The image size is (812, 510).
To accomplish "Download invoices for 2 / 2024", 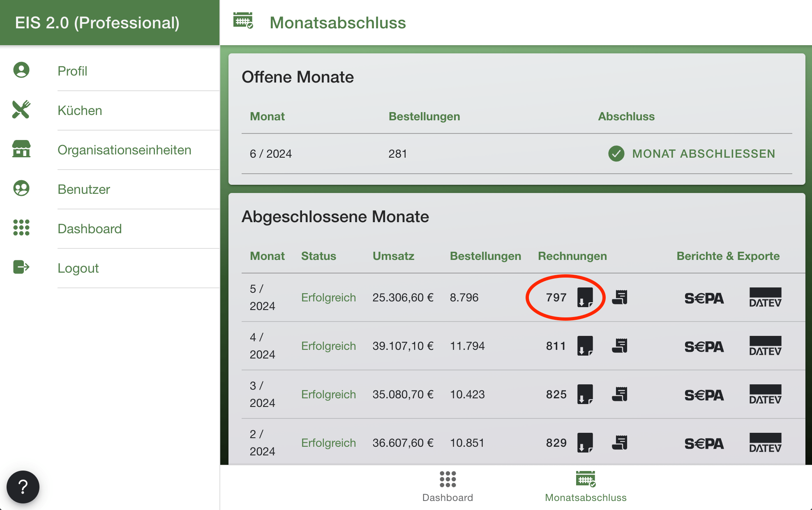I will tap(585, 443).
